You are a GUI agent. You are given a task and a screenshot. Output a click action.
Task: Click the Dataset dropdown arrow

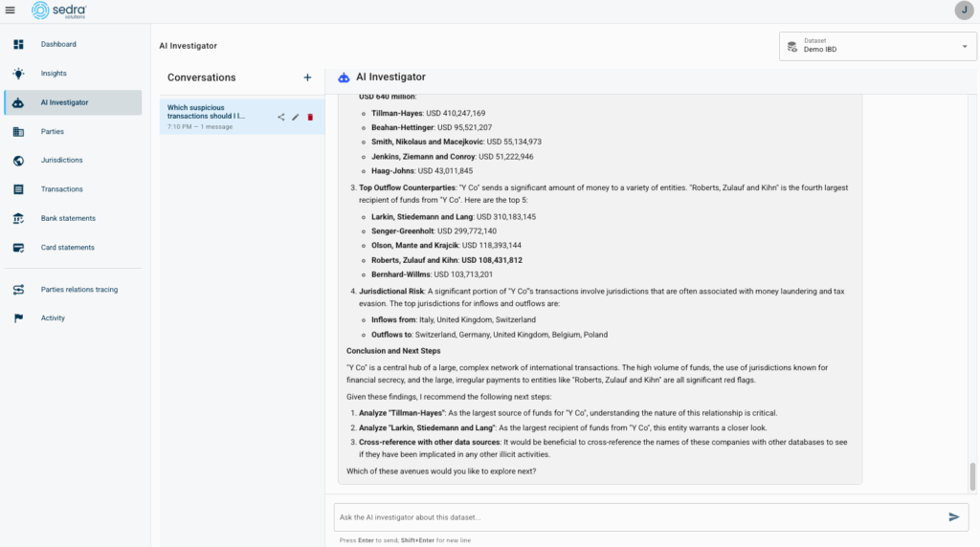pyautogui.click(x=963, y=46)
